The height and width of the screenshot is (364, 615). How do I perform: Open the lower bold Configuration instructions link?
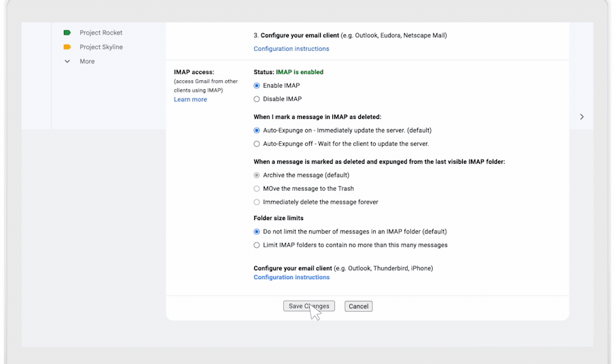[x=292, y=277]
